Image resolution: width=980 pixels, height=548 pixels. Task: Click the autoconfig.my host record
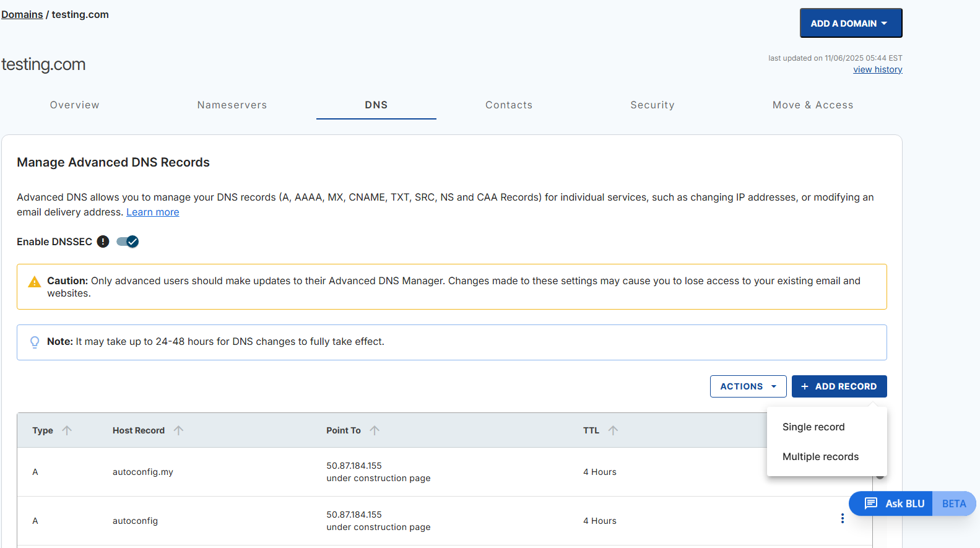click(x=143, y=472)
